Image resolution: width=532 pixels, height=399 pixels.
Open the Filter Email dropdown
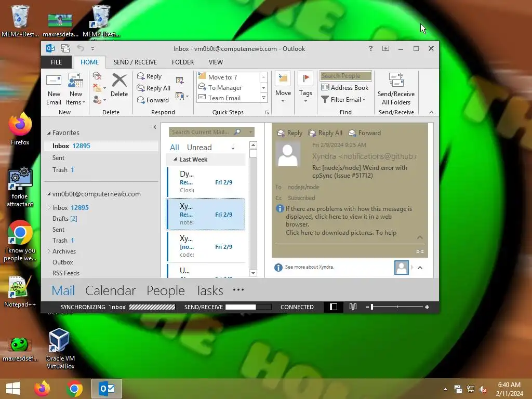click(x=343, y=99)
